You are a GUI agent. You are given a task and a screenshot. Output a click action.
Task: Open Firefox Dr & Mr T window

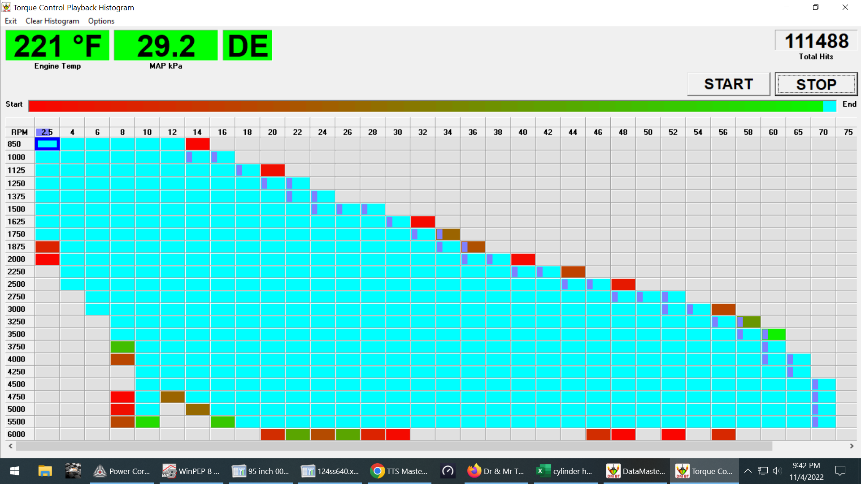point(496,471)
